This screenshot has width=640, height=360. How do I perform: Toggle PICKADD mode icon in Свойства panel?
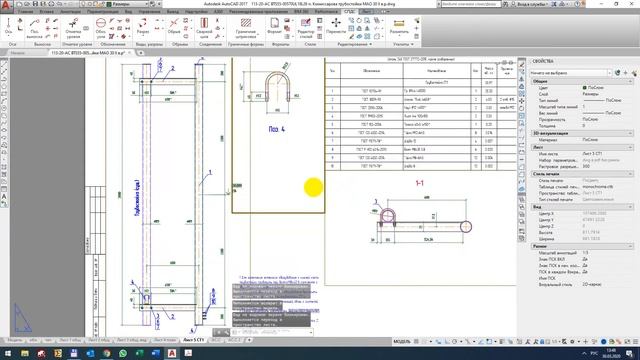tap(618, 73)
